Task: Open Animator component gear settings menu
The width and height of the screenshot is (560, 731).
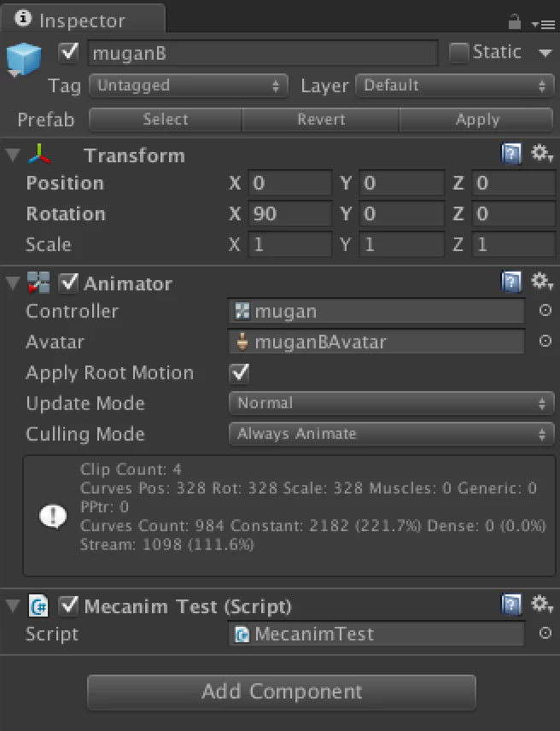Action: [542, 281]
